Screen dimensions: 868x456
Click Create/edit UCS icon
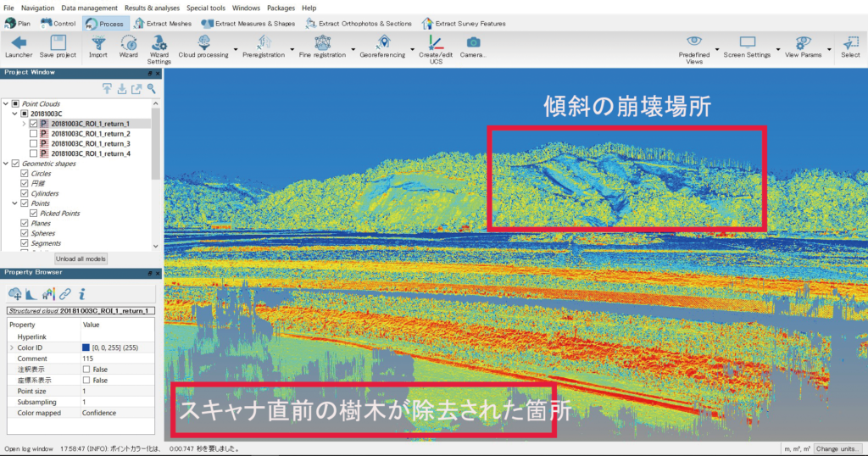coord(435,42)
